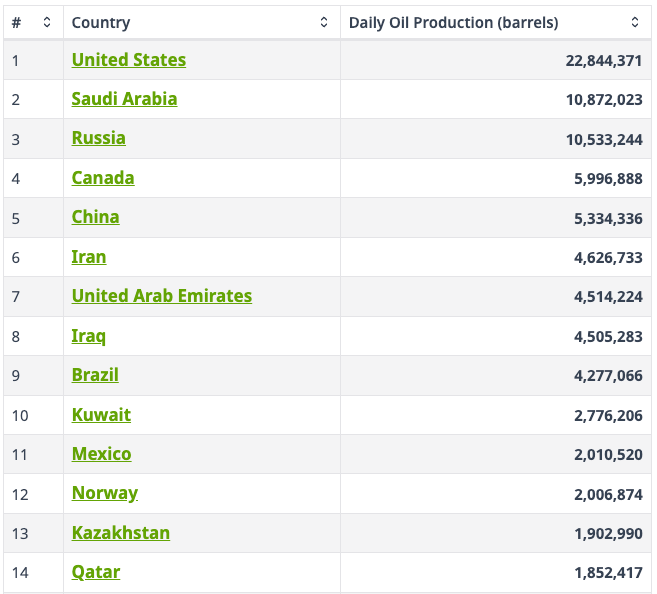The image size is (657, 594).
Task: Open the Saudi Arabia link
Action: (124, 99)
